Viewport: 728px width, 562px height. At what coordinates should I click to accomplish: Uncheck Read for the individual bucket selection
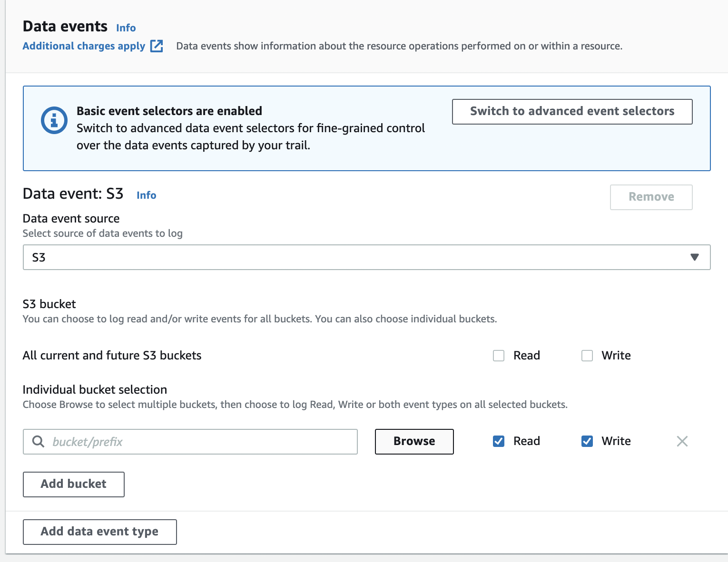[x=498, y=441]
